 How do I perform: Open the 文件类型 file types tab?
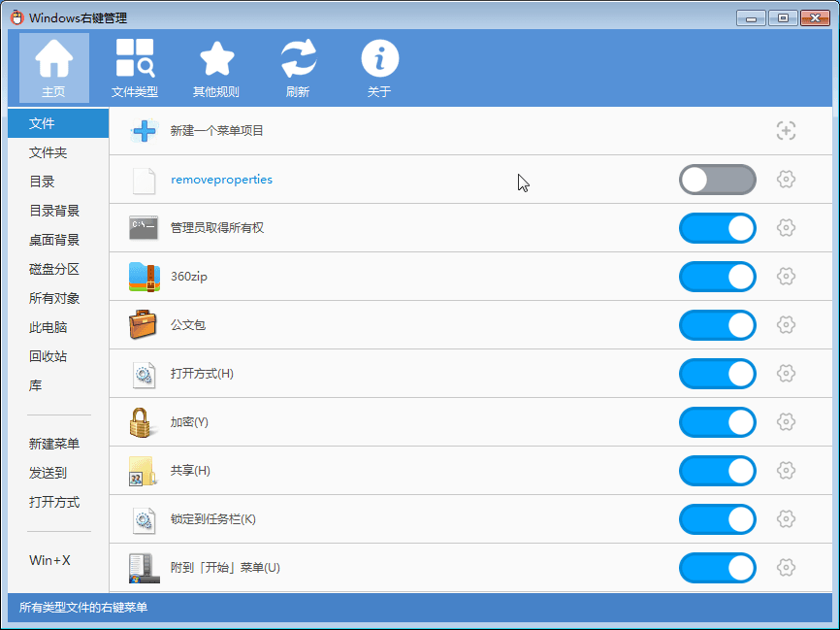[x=135, y=68]
